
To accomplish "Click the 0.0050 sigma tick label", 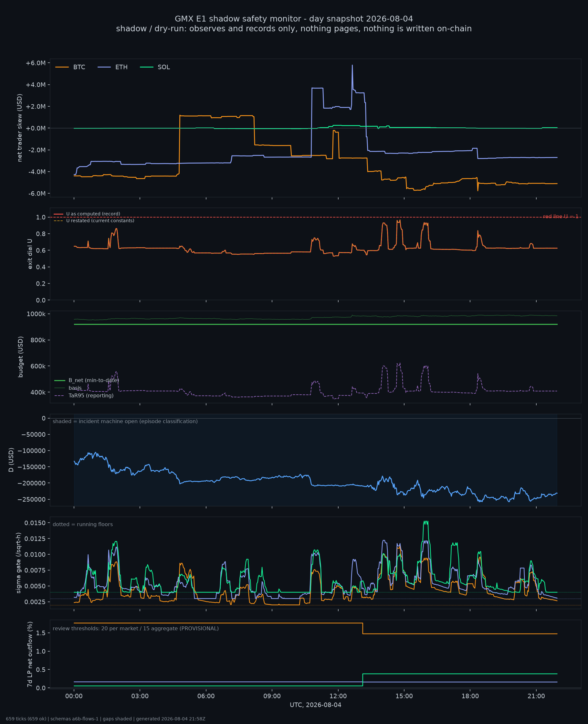I will click(35, 586).
